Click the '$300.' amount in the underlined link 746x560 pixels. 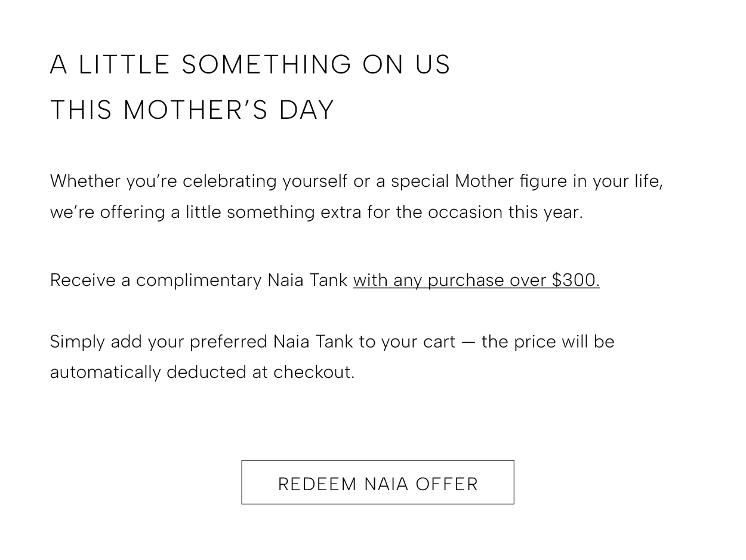pyautogui.click(x=575, y=280)
